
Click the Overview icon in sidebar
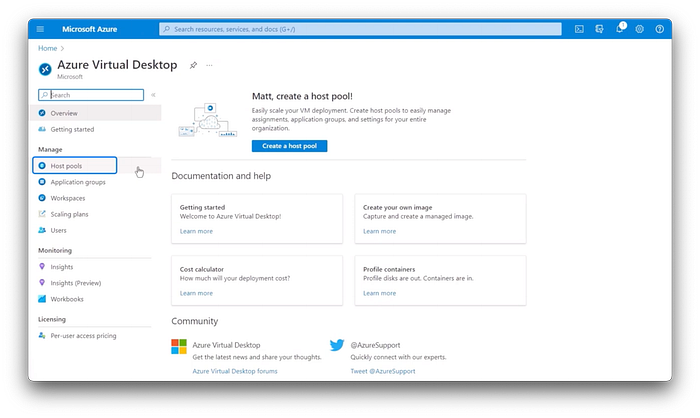click(x=42, y=113)
